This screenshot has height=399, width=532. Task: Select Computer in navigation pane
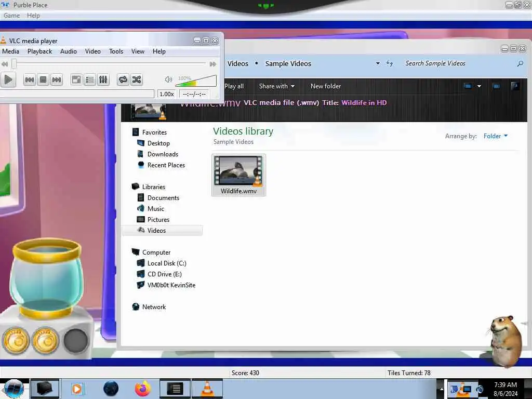[x=156, y=252]
